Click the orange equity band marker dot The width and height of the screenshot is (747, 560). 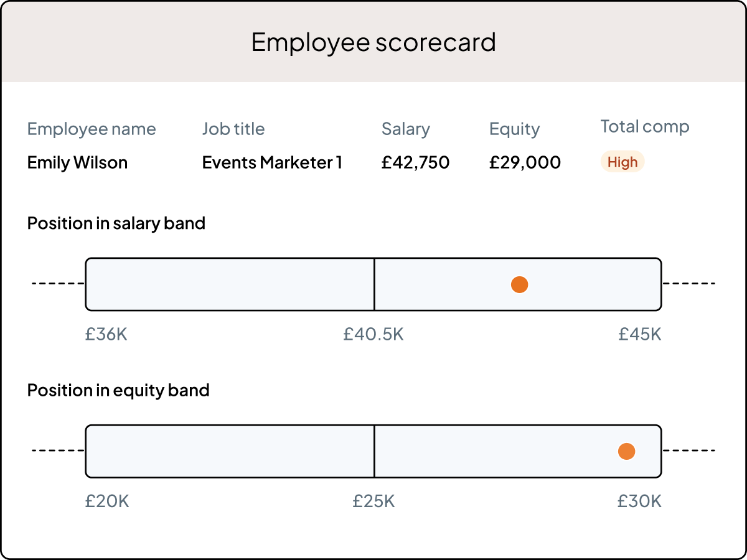(626, 451)
